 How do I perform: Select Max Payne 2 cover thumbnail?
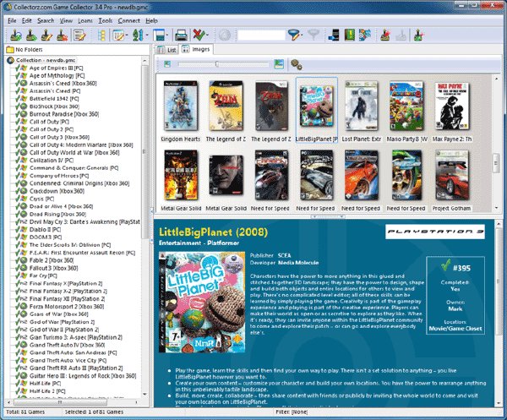(x=452, y=106)
